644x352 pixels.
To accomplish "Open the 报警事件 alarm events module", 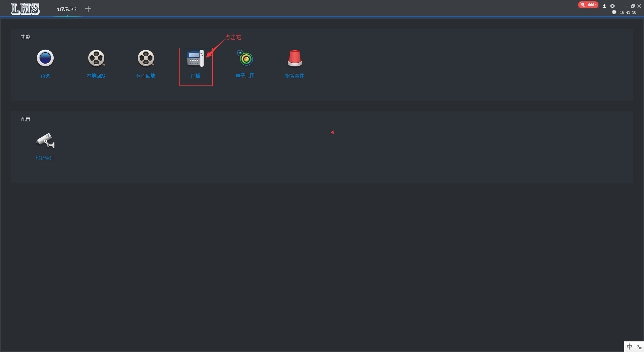I will (295, 59).
